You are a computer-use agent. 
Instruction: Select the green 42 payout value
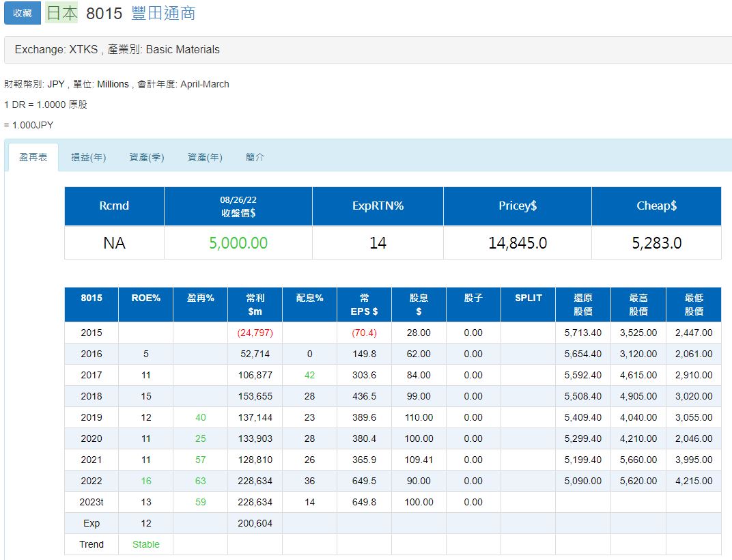309,375
